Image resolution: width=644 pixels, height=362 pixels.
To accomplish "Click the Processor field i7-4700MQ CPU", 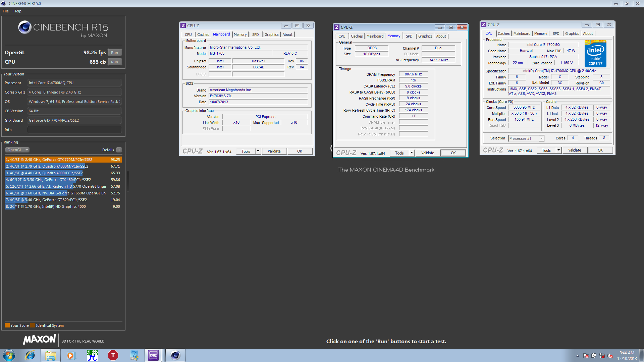I will (x=74, y=83).
